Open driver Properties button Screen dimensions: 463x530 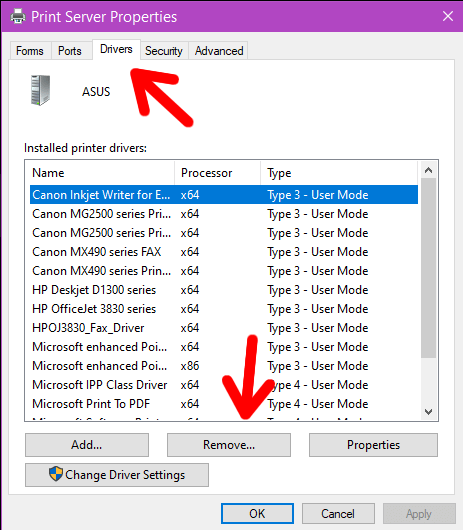[x=373, y=445]
